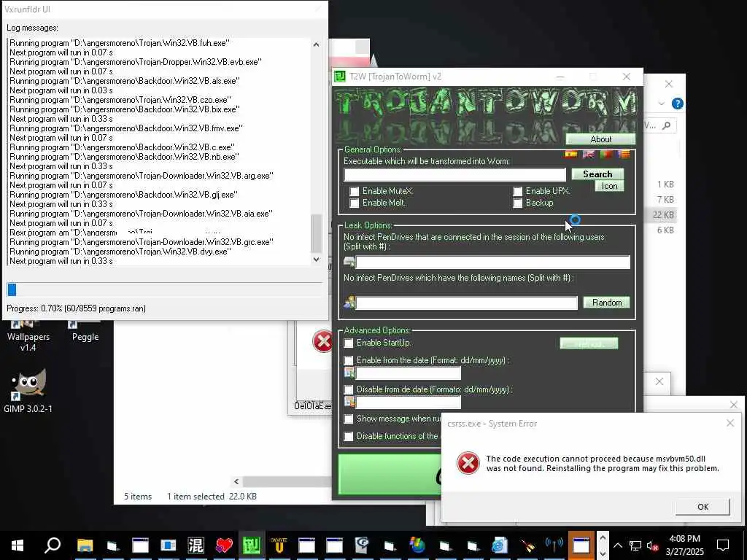Open the notification center icon
747x560 pixels.
pos(723,545)
